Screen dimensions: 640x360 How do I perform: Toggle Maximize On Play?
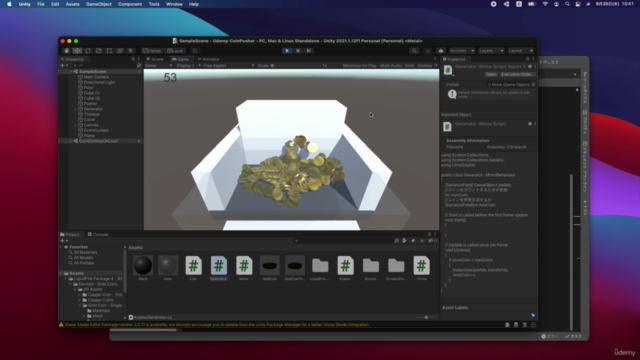pyautogui.click(x=359, y=66)
